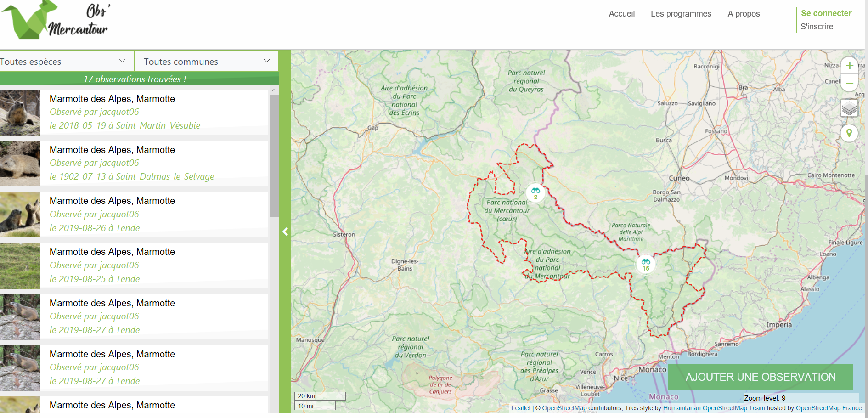Expand the Toutes espèces dropdown
This screenshot has height=418, width=868.
[67, 61]
